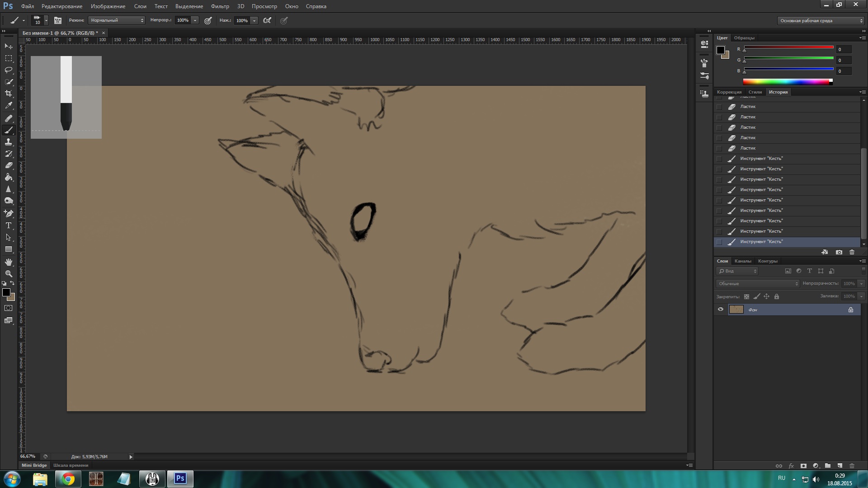Click the toolbox foreground color swatch
This screenshot has height=488, width=868.
pyautogui.click(x=6, y=292)
